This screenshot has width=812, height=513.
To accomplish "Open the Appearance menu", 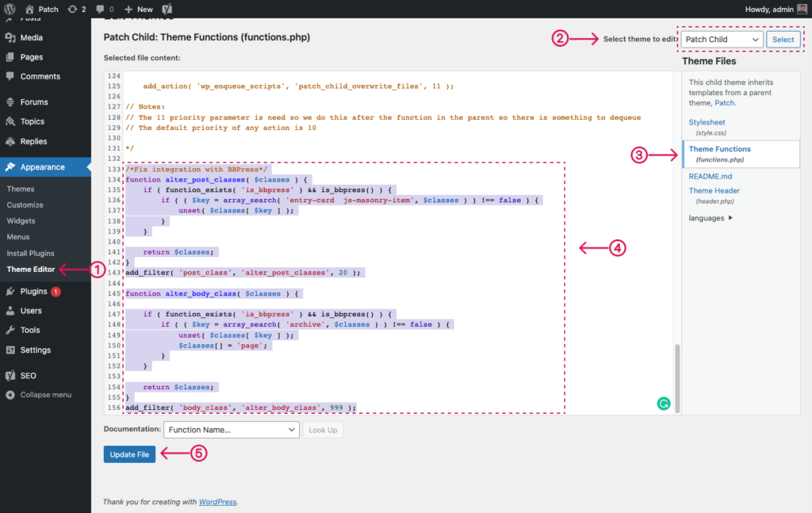I will [43, 167].
